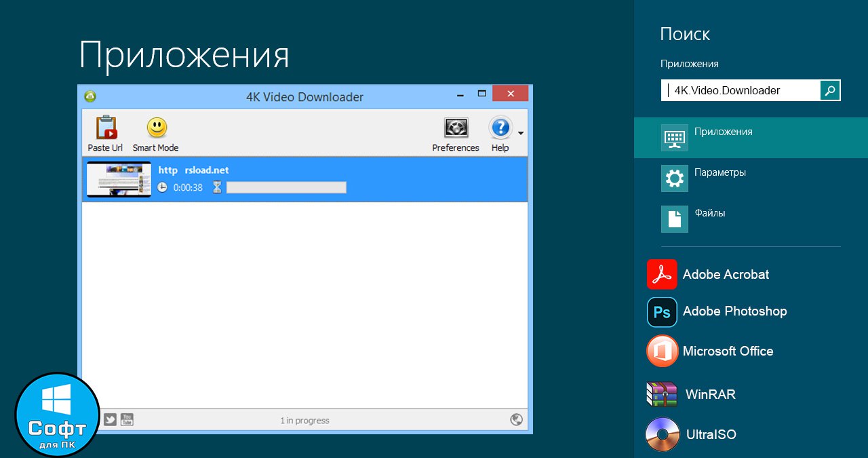This screenshot has width=868, height=458.
Task: Click the clock duration icon
Action: coord(162,187)
